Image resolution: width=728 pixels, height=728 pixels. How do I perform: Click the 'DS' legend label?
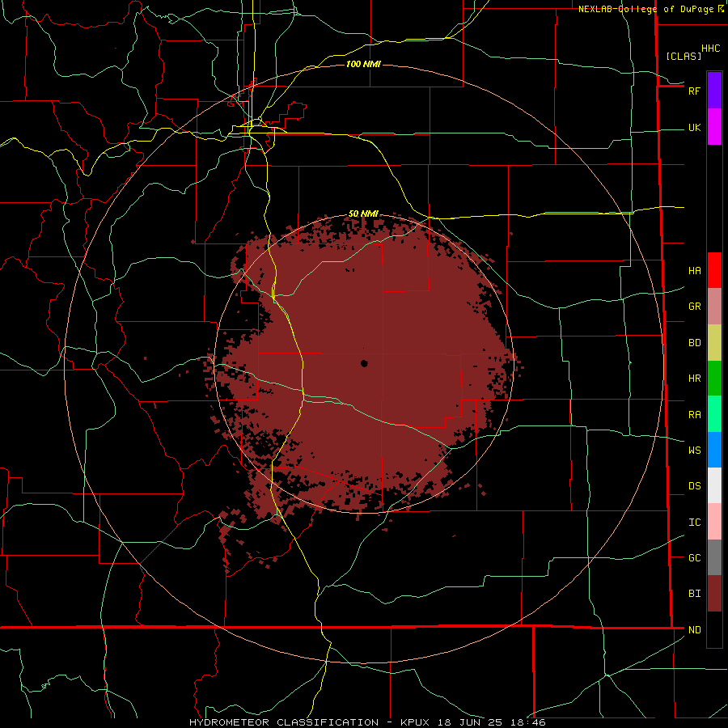tap(694, 486)
